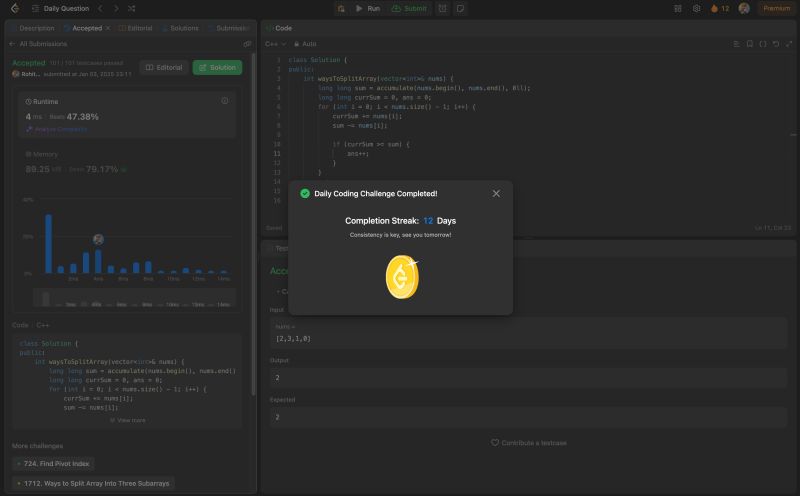Switch to the Editorial tab

click(136, 28)
